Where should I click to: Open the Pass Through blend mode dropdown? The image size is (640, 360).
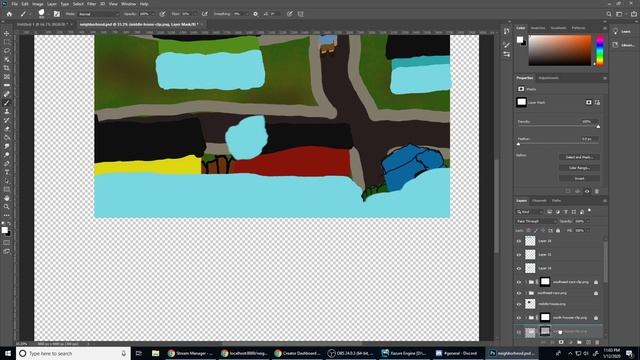pyautogui.click(x=536, y=221)
